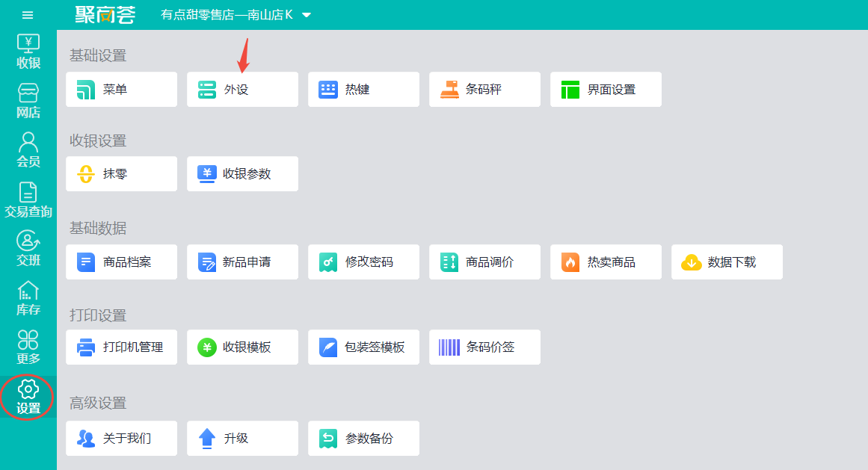Toggle the hamburger menu at top left

[28, 15]
